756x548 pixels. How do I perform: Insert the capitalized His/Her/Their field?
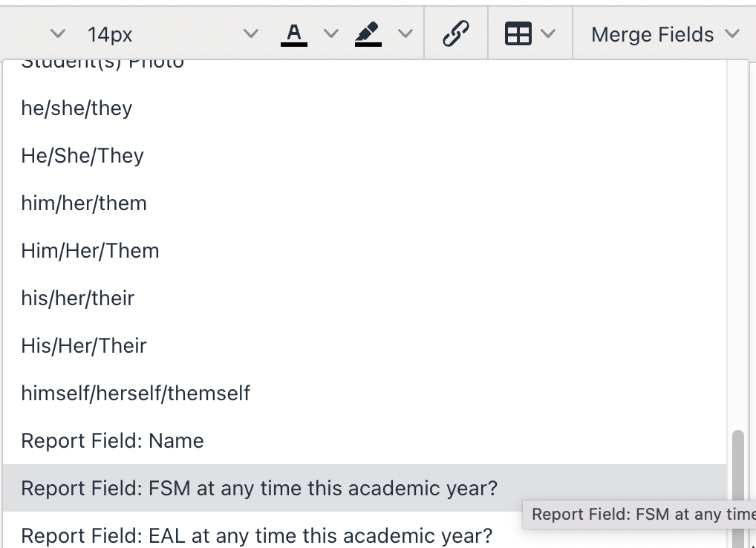[x=84, y=346]
